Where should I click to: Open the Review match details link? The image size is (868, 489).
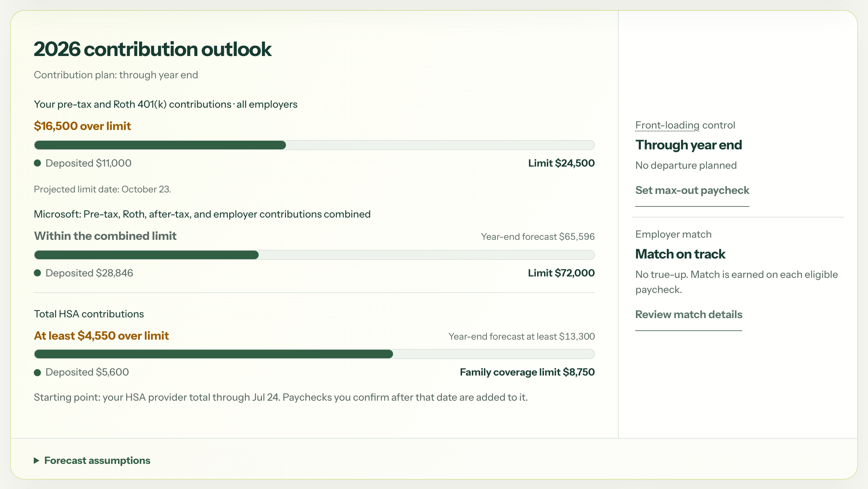click(688, 315)
